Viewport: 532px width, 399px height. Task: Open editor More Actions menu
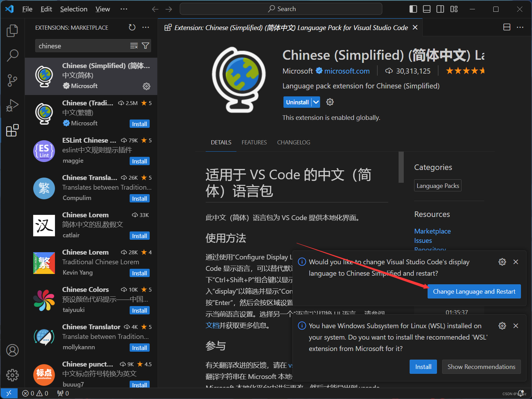click(x=520, y=27)
